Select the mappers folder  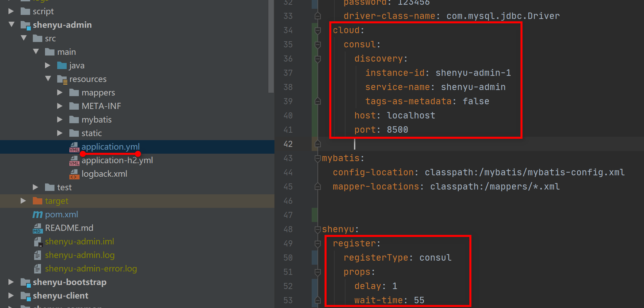(x=98, y=93)
